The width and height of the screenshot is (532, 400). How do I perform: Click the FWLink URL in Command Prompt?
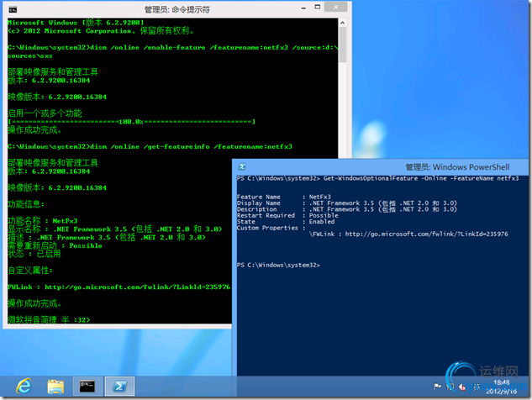coord(137,287)
